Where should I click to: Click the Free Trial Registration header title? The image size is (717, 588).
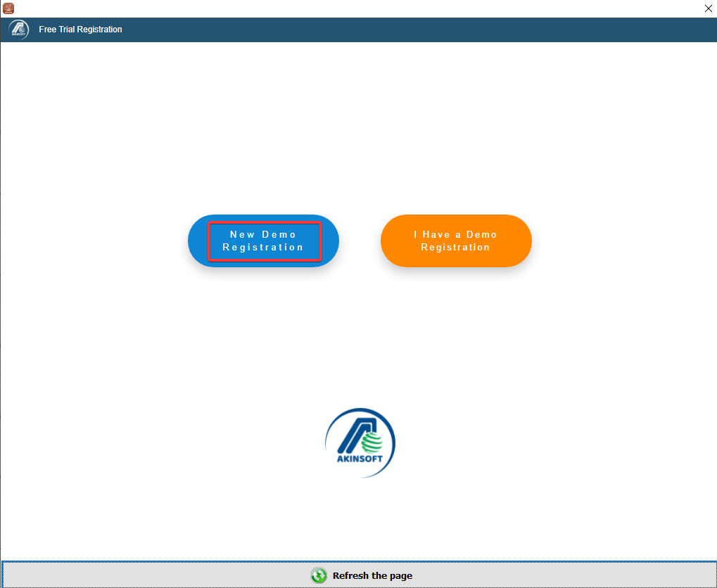click(x=80, y=30)
